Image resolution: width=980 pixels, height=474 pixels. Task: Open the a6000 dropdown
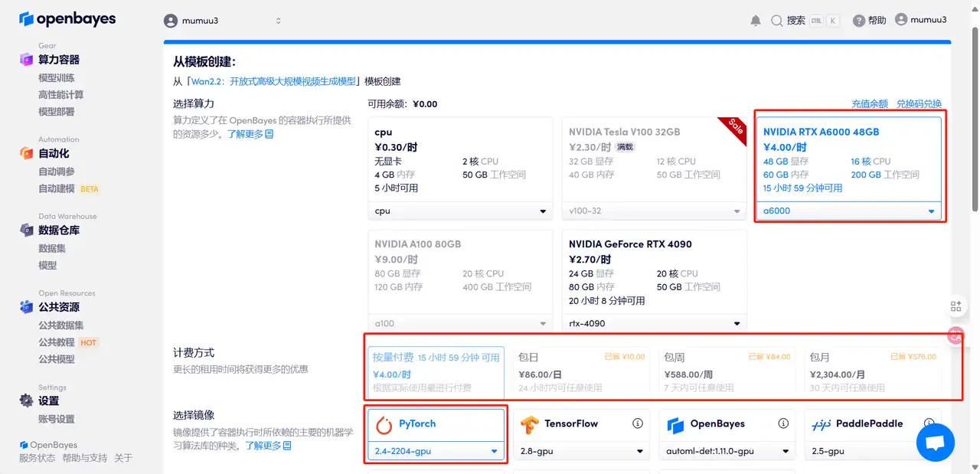point(849,211)
